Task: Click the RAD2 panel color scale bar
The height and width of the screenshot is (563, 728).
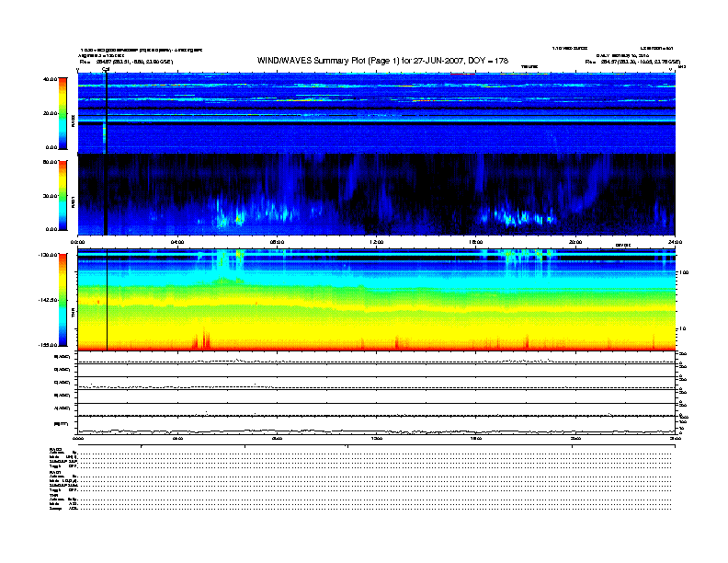Action: (63, 113)
